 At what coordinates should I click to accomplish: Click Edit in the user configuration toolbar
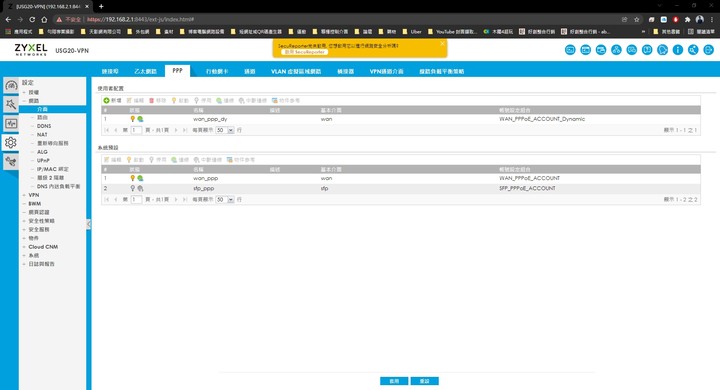coord(135,100)
